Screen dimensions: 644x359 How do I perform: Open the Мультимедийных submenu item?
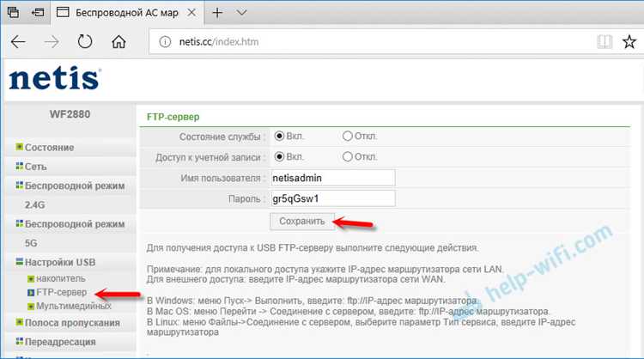tap(74, 306)
